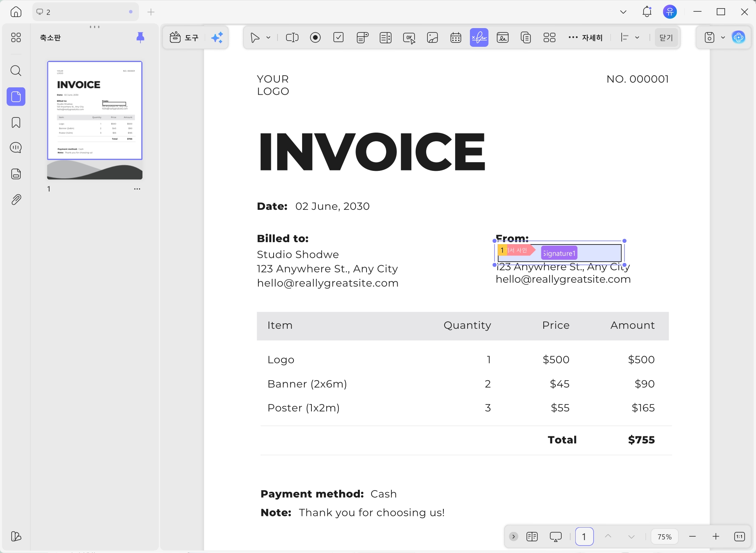Viewport: 756px width, 553px height.
Task: Choose the selection arrow tool
Action: [255, 38]
